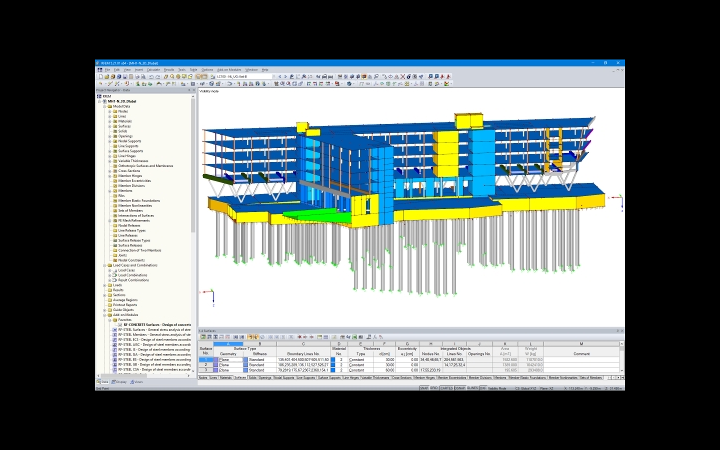Select Printout Reports tree item
The width and height of the screenshot is (720, 450).
click(x=125, y=305)
